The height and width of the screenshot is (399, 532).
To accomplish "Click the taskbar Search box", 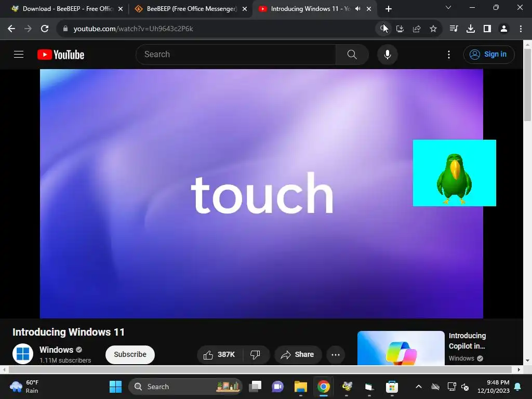I will [185, 387].
